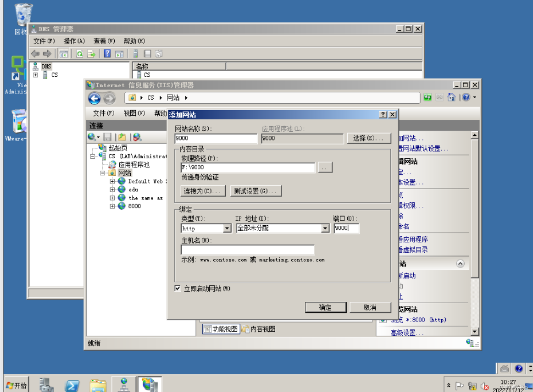Click the save disk icon in Connections toolbar
This screenshot has height=392, width=533.
[107, 137]
